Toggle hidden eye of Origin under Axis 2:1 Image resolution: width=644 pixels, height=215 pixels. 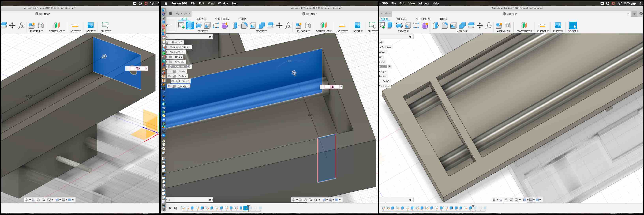tap(169, 71)
